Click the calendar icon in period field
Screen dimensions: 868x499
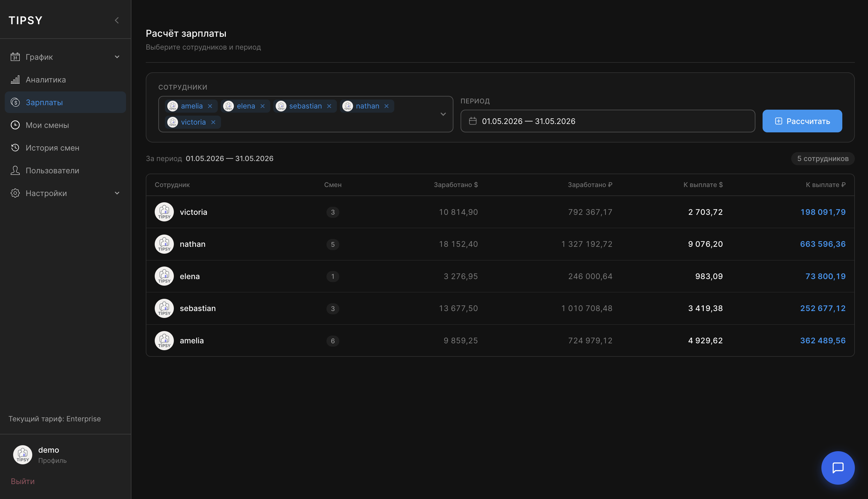click(x=473, y=121)
